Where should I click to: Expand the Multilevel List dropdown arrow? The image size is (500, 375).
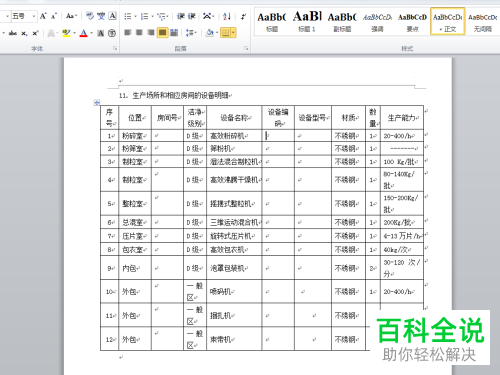168,16
